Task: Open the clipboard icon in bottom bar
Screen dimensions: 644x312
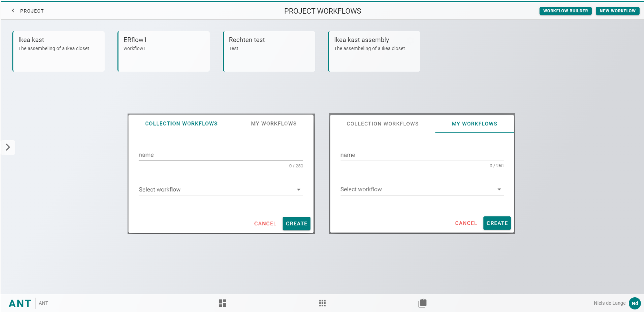Action: (x=422, y=303)
